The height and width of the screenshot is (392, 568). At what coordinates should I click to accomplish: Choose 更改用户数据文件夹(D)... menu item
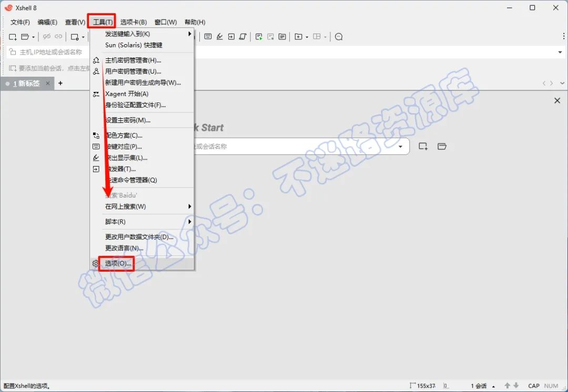(142, 237)
